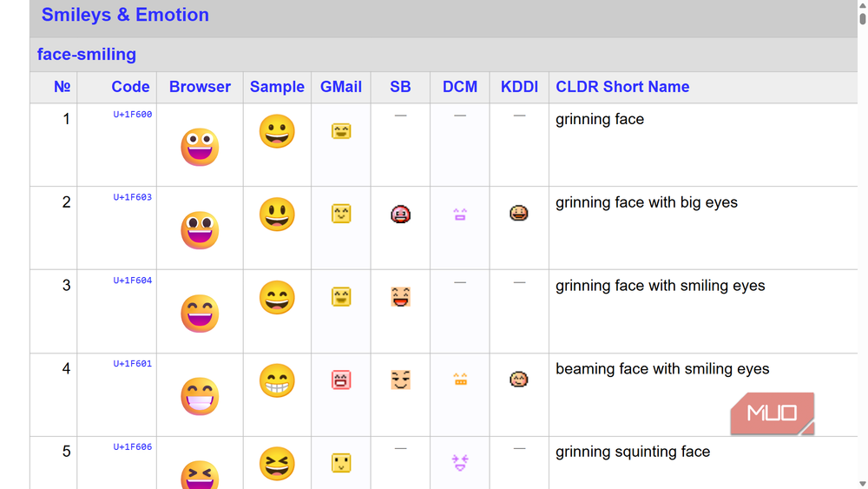Click Browser emoji for grinning squinting face
Screen dimensions: 868x489
point(200,474)
